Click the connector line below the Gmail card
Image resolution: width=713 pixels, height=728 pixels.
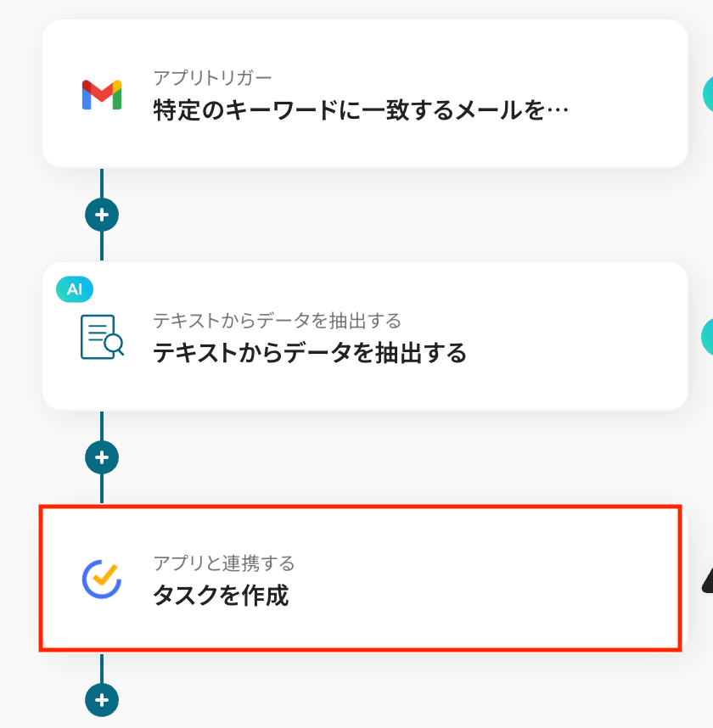click(102, 184)
